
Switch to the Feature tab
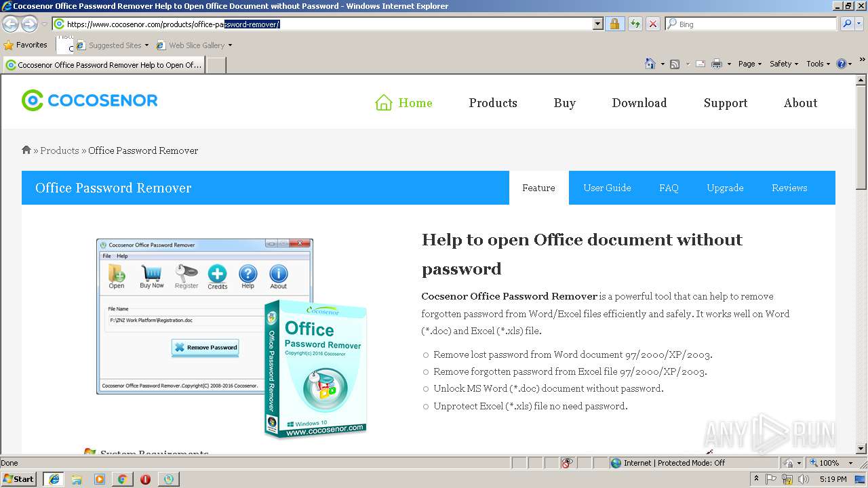539,188
